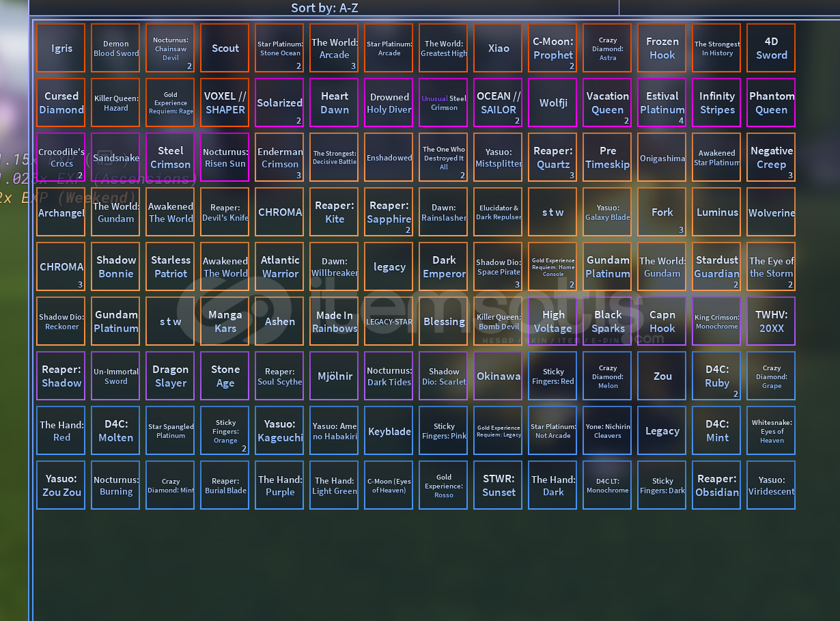Click the Reaper: Obsidian tile
The height and width of the screenshot is (621, 840).
pyautogui.click(x=717, y=486)
